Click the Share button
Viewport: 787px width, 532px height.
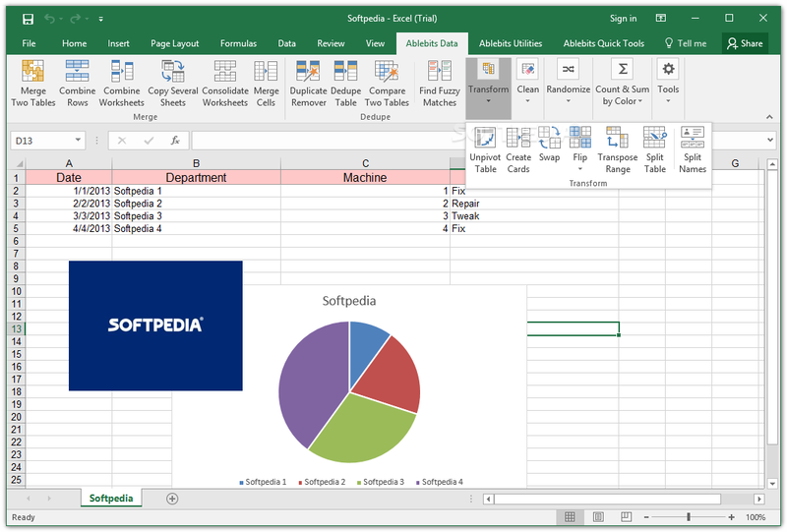(x=746, y=43)
